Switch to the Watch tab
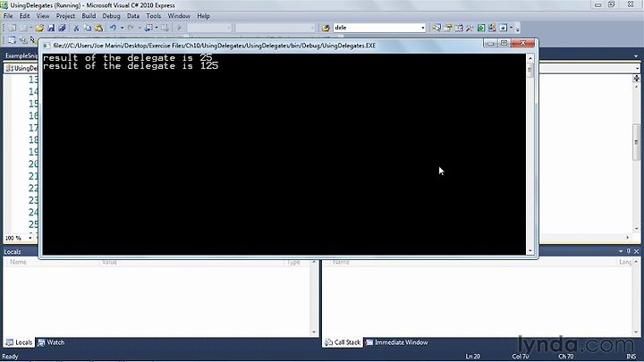The height and width of the screenshot is (362, 644). click(x=51, y=342)
